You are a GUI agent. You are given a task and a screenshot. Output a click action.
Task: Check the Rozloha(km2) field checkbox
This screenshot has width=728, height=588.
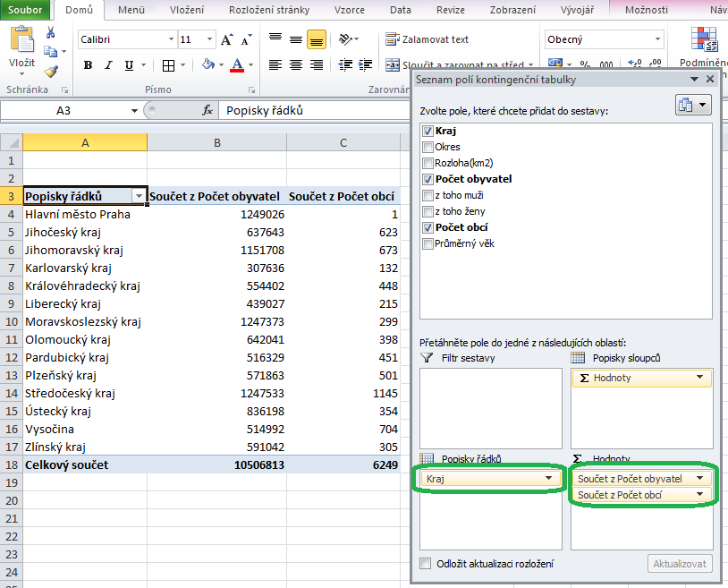427,164
